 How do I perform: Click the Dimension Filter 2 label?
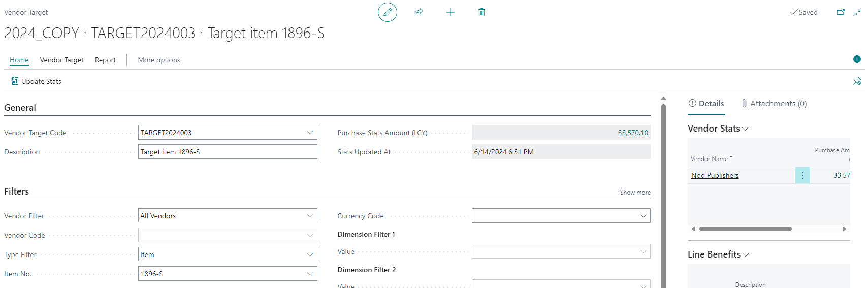[367, 270]
